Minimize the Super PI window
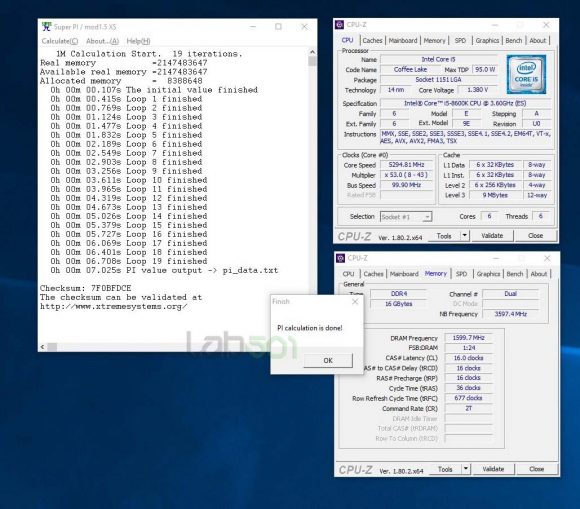This screenshot has width=580, height=509. [253, 27]
